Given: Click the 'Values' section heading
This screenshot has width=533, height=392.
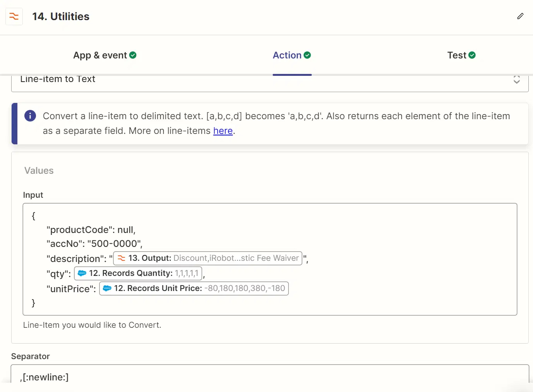Looking at the screenshot, I should [39, 171].
